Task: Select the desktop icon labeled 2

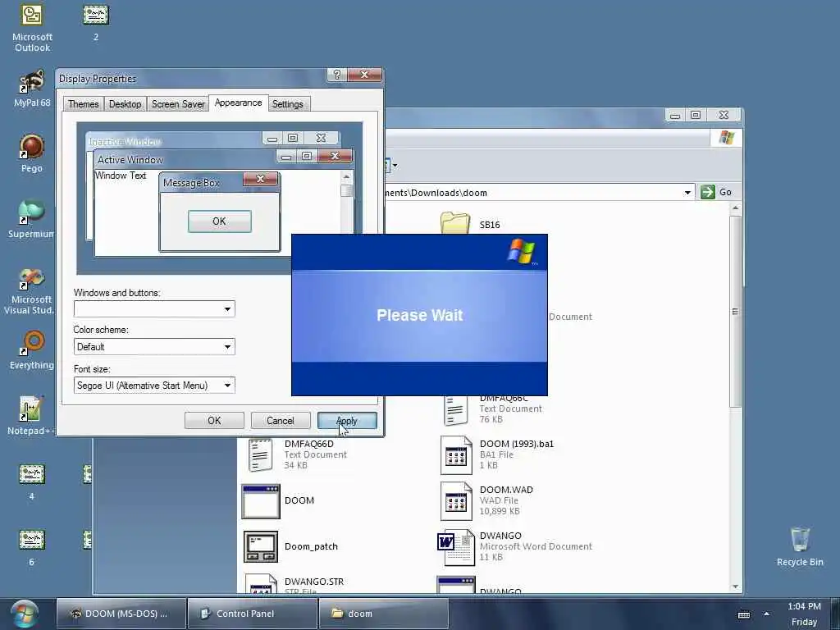Action: pyautogui.click(x=96, y=22)
